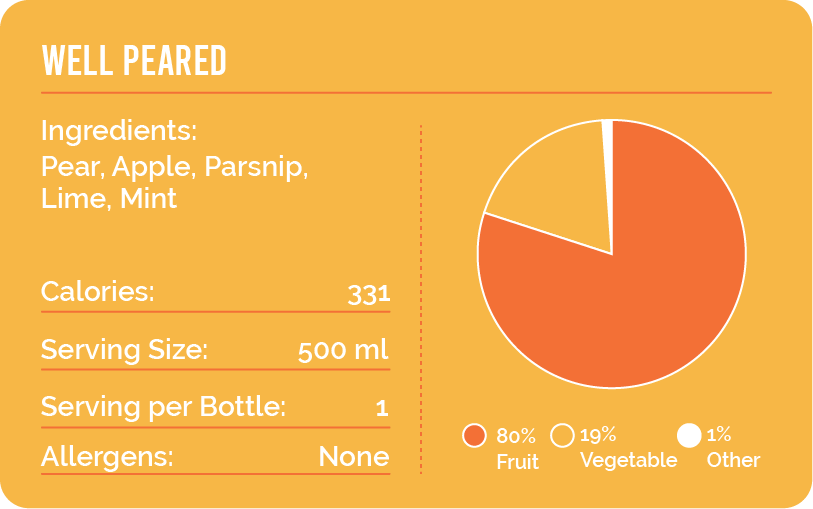Viewport: 813px width, 509px height.
Task: Click the 19% Vegetable legend text
Action: click(628, 448)
